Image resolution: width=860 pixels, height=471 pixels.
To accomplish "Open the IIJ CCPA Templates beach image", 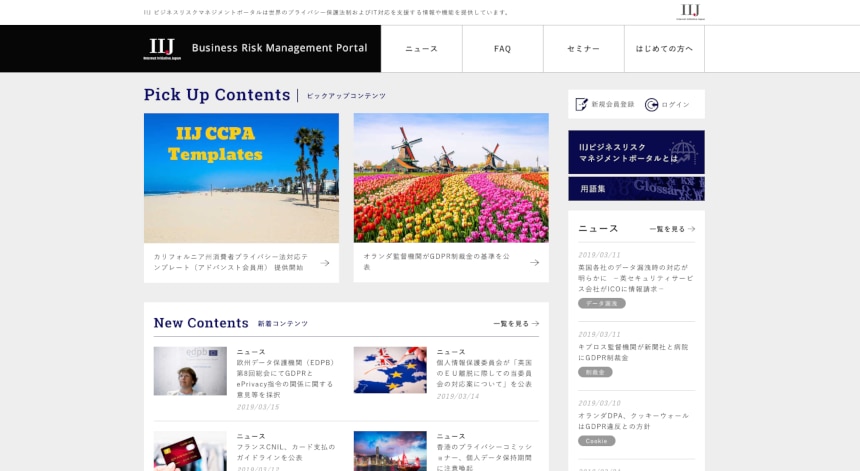I will pyautogui.click(x=241, y=178).
